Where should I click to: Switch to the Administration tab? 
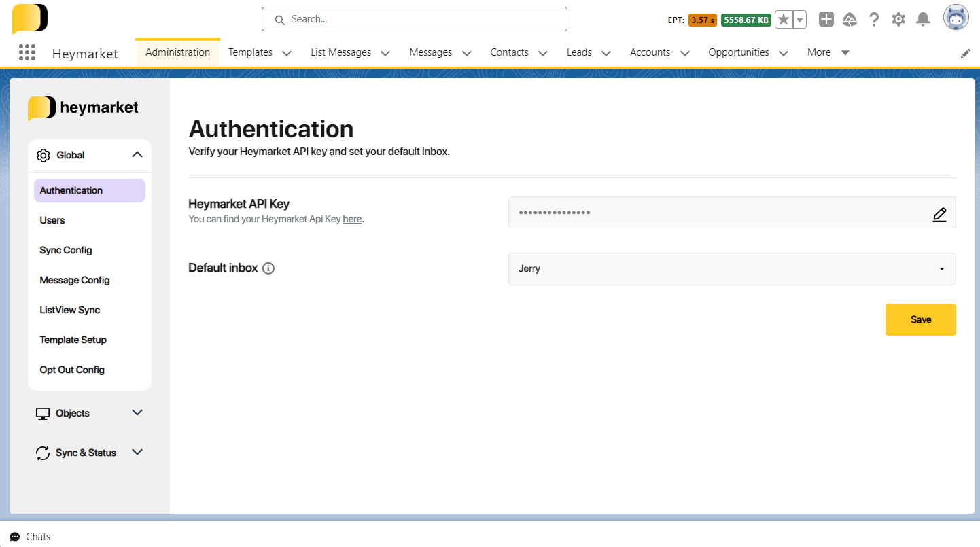point(178,52)
